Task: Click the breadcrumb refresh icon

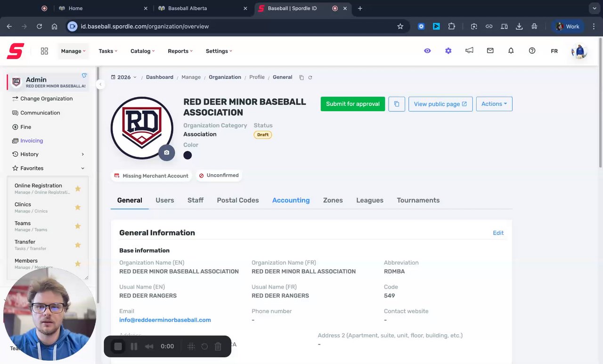Action: pyautogui.click(x=310, y=77)
